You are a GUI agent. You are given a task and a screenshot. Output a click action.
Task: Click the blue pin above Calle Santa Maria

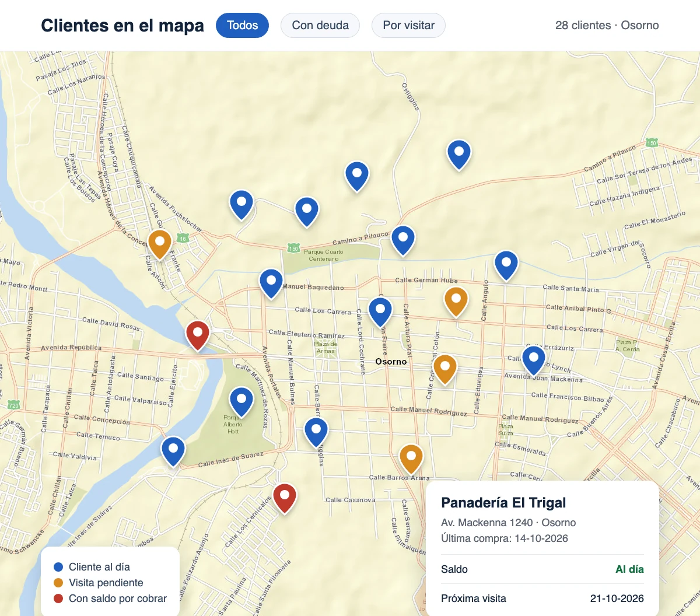tap(506, 265)
